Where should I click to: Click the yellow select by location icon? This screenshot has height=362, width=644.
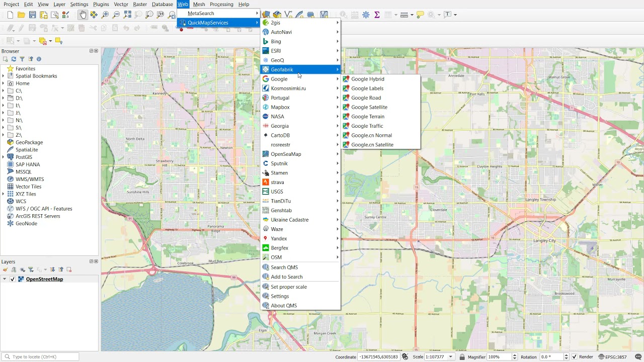pyautogui.click(x=58, y=41)
